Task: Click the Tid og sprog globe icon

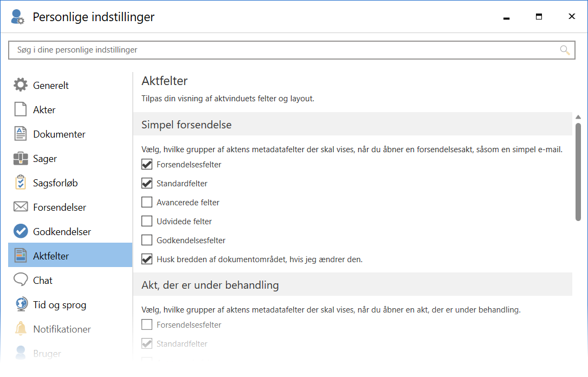Action: click(20, 304)
